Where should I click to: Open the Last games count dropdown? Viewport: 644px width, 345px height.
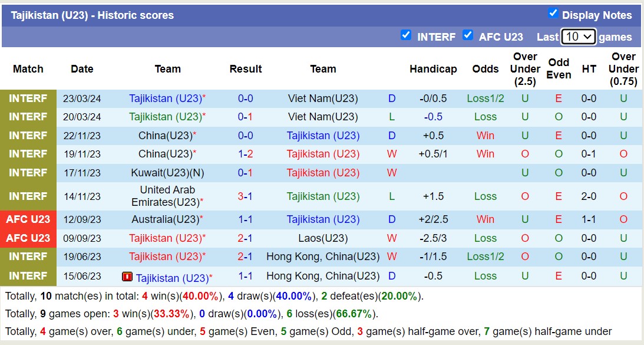click(578, 36)
